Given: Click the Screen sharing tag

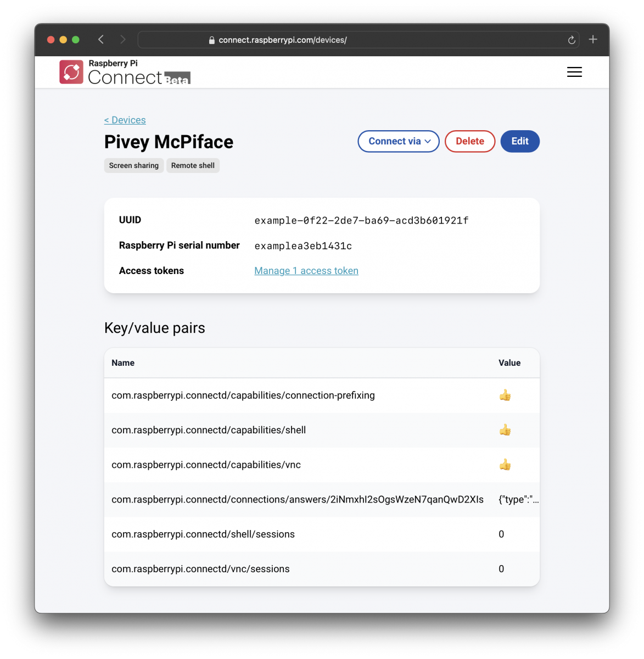Looking at the screenshot, I should click(x=134, y=165).
